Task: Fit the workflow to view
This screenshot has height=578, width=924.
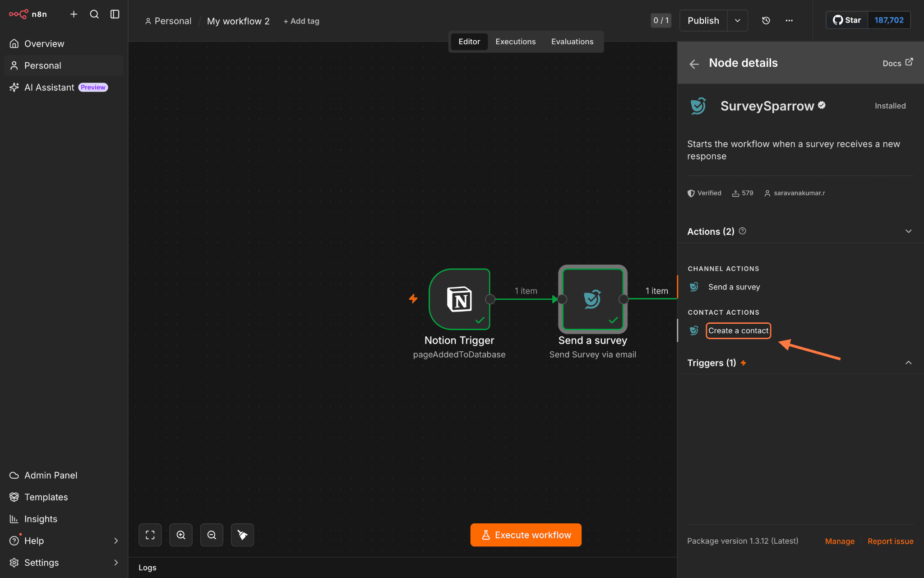Action: click(x=150, y=535)
